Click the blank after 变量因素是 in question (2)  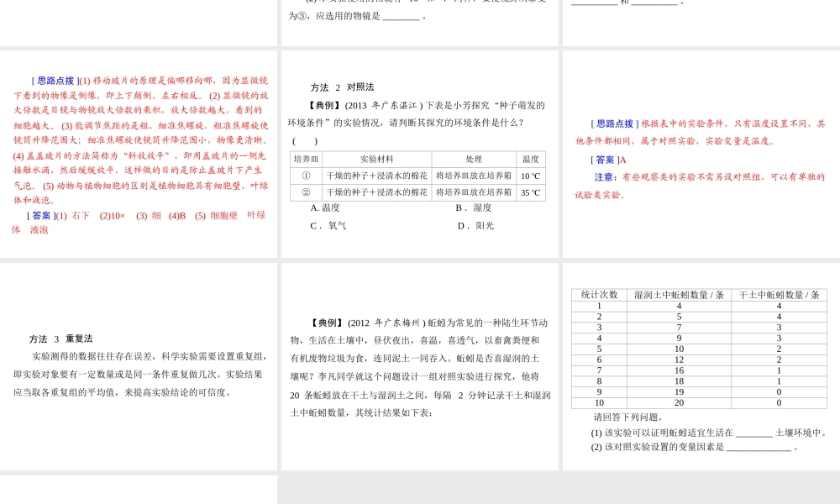(759, 448)
